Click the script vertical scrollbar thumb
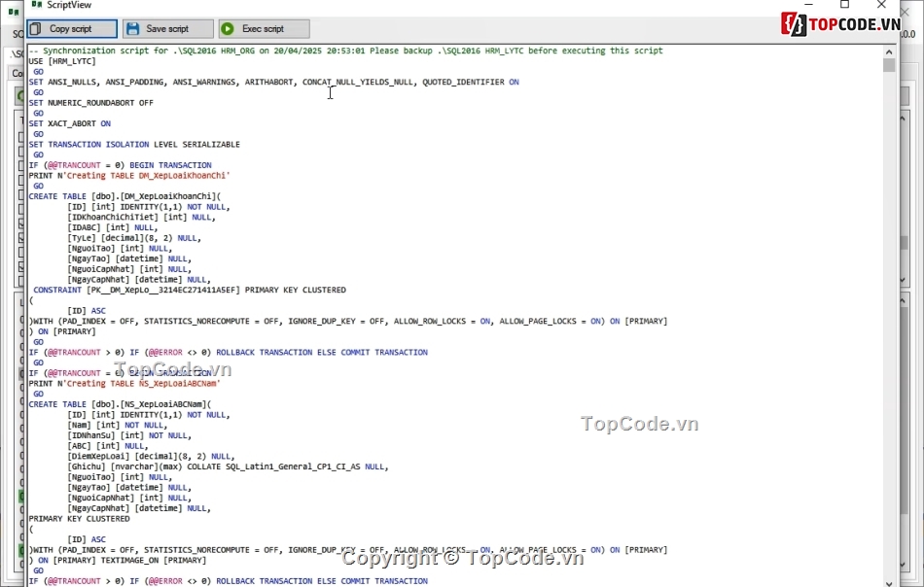Viewport: 924px width, 587px height. click(889, 65)
